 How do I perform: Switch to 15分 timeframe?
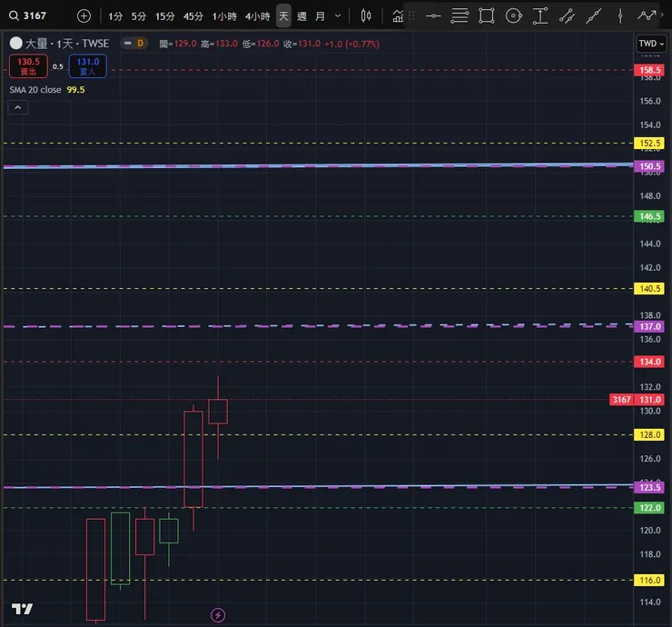point(165,16)
